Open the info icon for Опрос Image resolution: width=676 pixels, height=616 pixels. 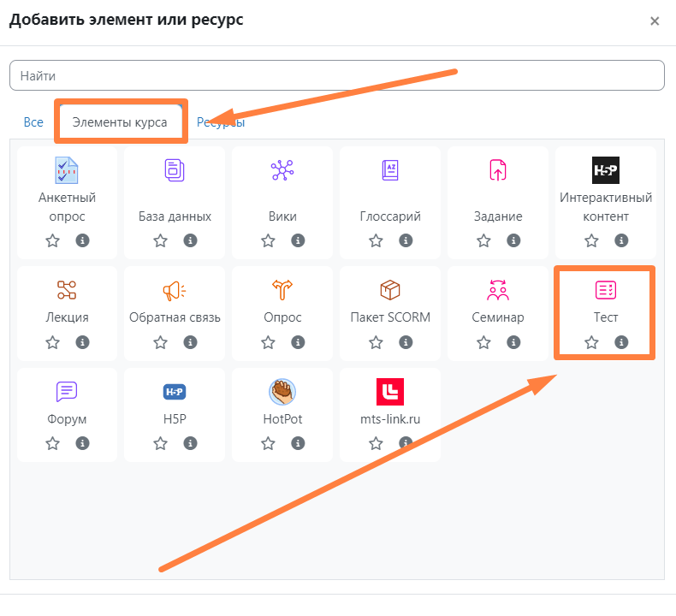pos(298,342)
